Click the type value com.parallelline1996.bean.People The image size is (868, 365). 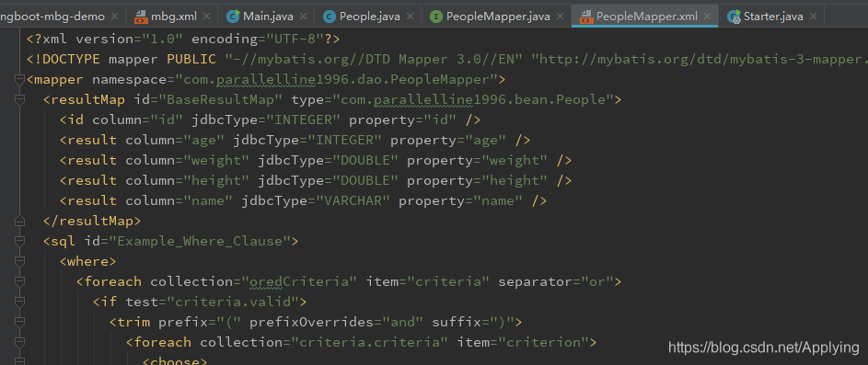click(473, 99)
